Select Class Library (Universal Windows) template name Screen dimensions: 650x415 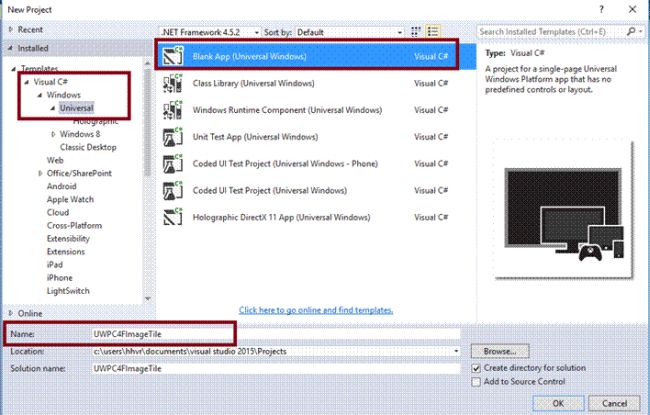253,83
